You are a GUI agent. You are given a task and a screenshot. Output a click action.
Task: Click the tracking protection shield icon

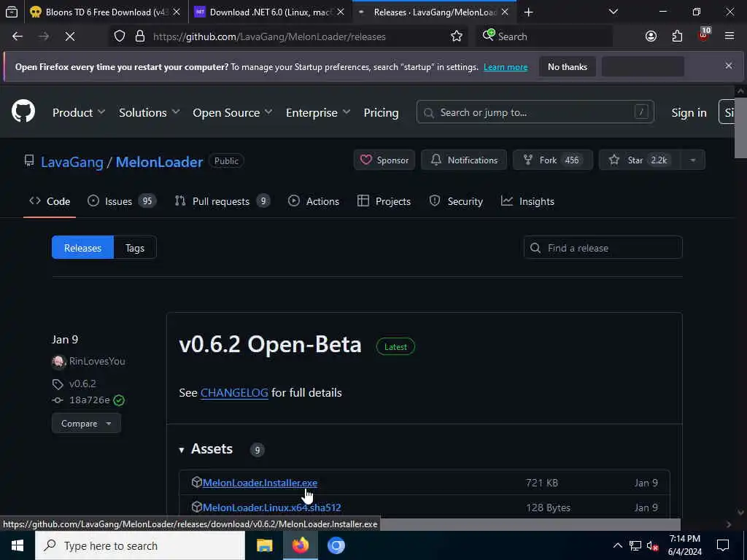[x=120, y=36]
